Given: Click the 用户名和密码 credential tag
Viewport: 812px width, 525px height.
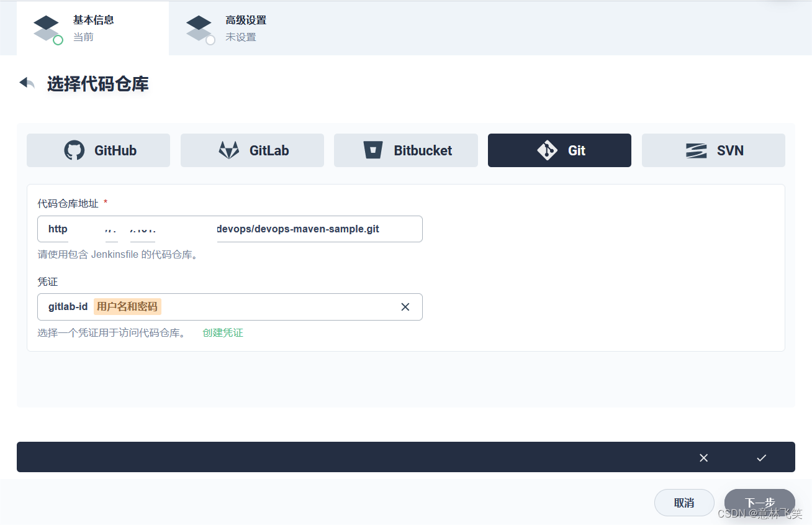Looking at the screenshot, I should (127, 307).
